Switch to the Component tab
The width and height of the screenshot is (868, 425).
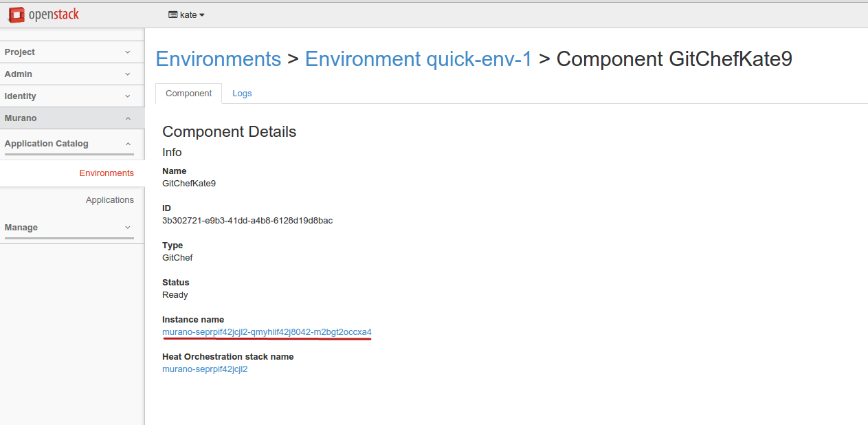pyautogui.click(x=188, y=94)
